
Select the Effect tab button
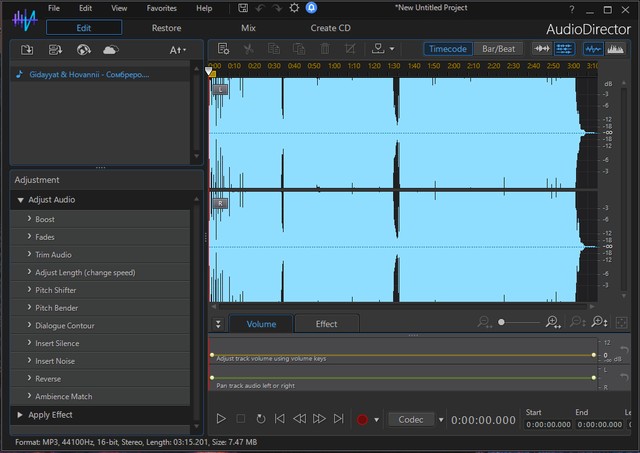327,324
